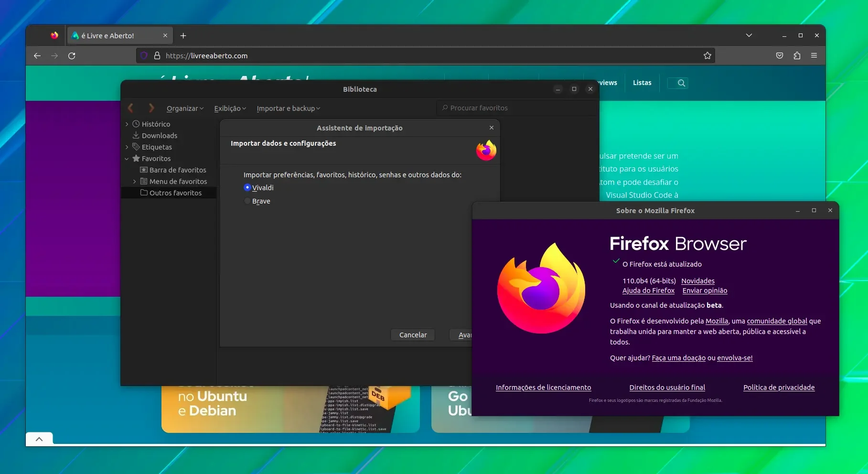Viewport: 868px width, 474px height.
Task: Reload the livreeaberto.com page
Action: (72, 56)
